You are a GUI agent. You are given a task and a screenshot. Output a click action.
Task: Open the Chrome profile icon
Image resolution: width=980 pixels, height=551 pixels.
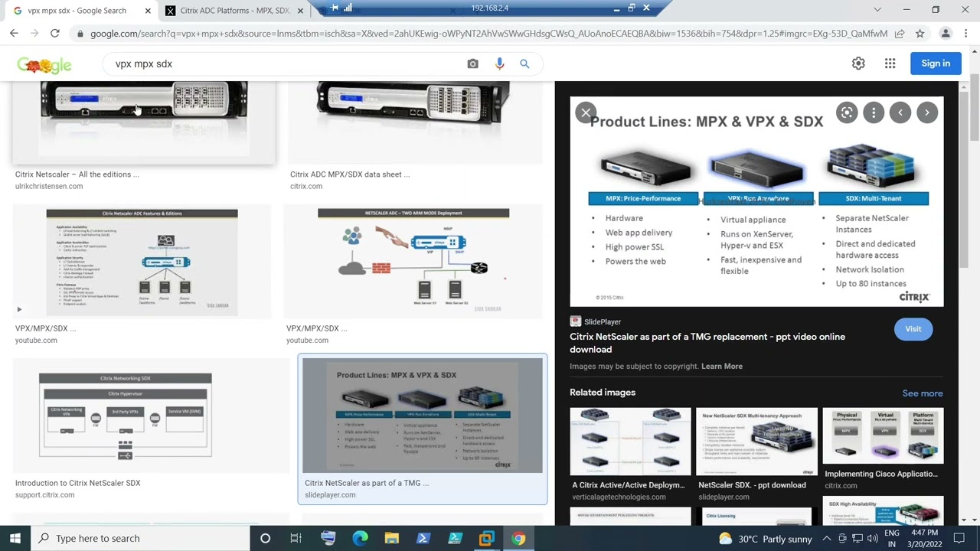(x=946, y=34)
